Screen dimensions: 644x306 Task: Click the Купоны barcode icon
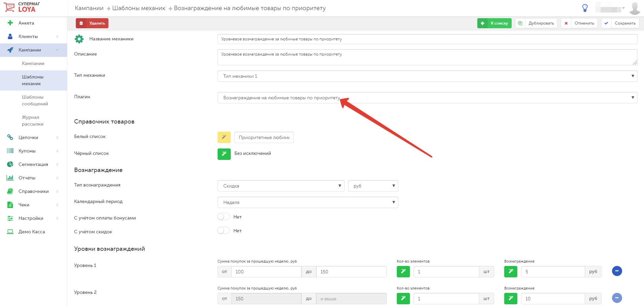(x=10, y=151)
